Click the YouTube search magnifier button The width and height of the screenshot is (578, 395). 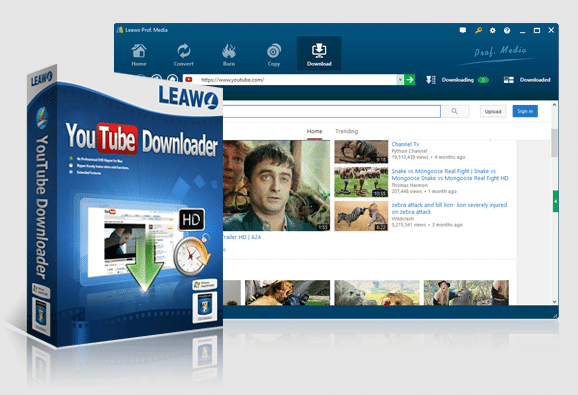click(455, 111)
